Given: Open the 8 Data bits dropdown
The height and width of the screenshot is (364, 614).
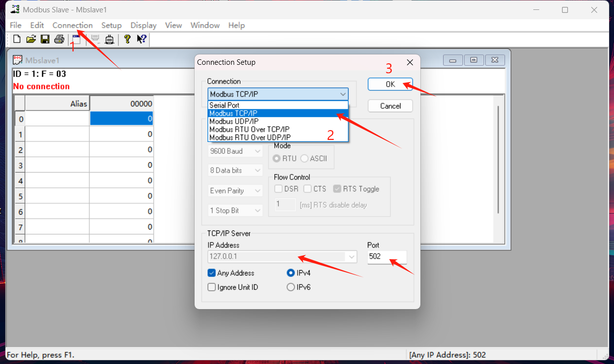Looking at the screenshot, I should (236, 170).
